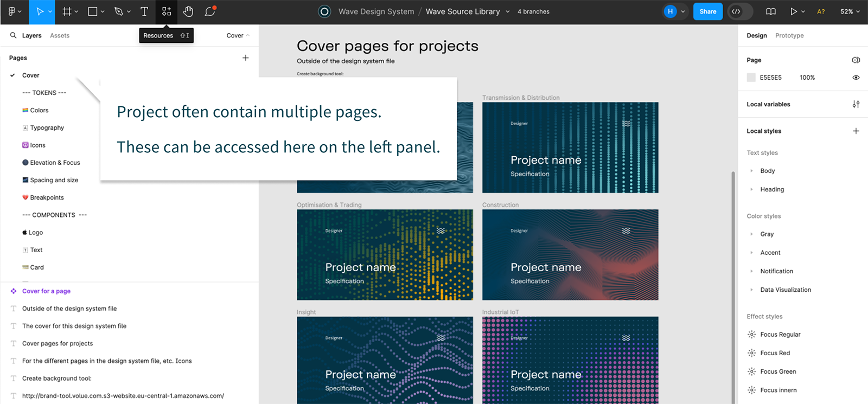Image resolution: width=868 pixels, height=404 pixels.
Task: Select the Frame tool
Action: (x=67, y=11)
